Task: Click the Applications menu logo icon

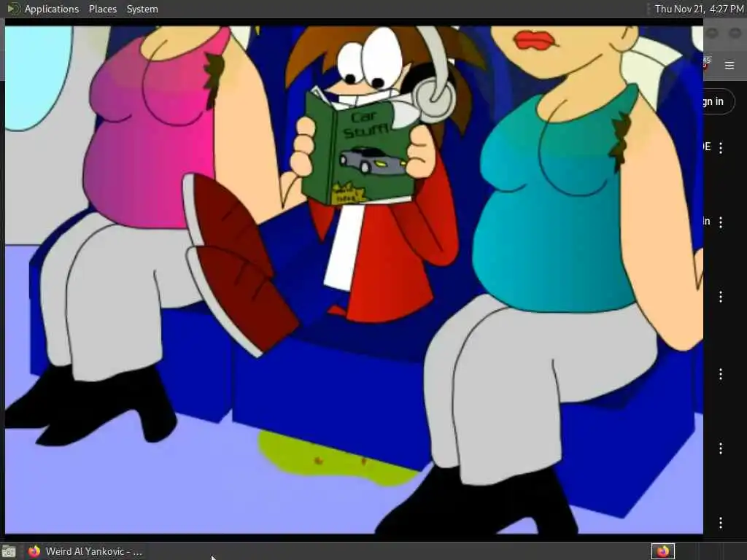Action: click(13, 9)
